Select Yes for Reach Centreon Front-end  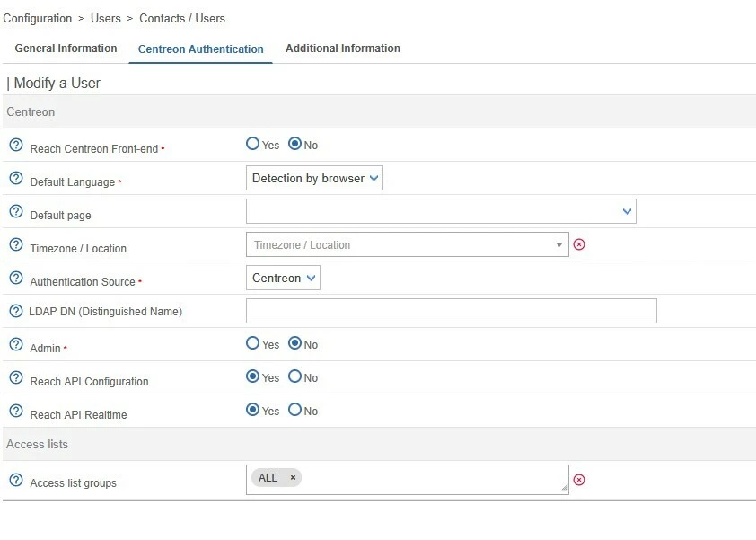pos(253,144)
